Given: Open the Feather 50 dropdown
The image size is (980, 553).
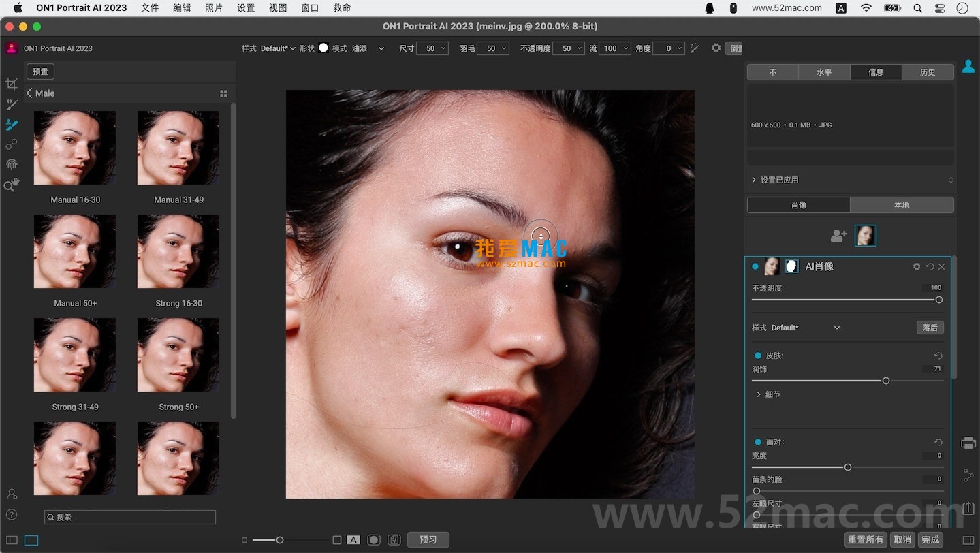Looking at the screenshot, I should point(493,48).
